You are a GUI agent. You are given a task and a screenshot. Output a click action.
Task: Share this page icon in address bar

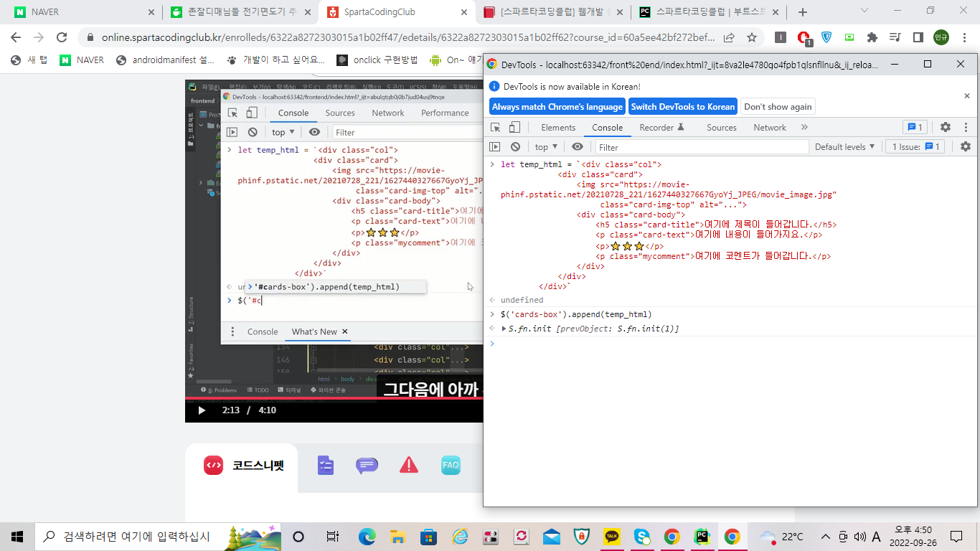729,37
